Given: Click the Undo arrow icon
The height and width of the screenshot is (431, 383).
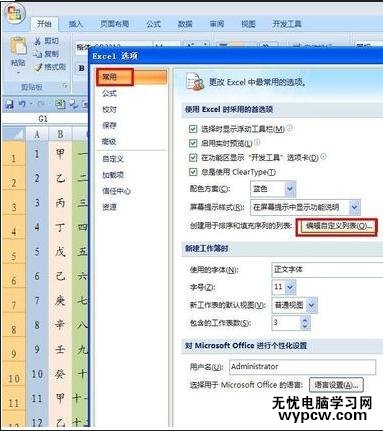Looking at the screenshot, I should [22, 104].
